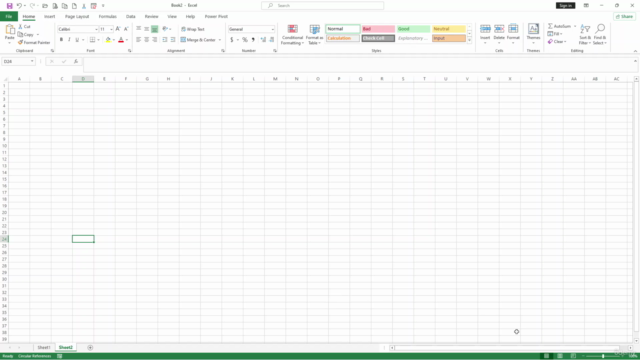
Task: Apply comma style number format
Action: pyautogui.click(x=253, y=40)
